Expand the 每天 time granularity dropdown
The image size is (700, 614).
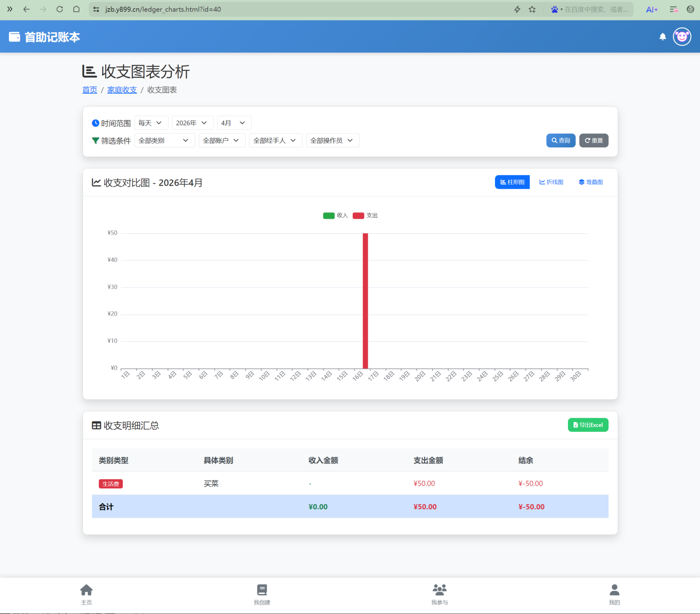(151, 123)
